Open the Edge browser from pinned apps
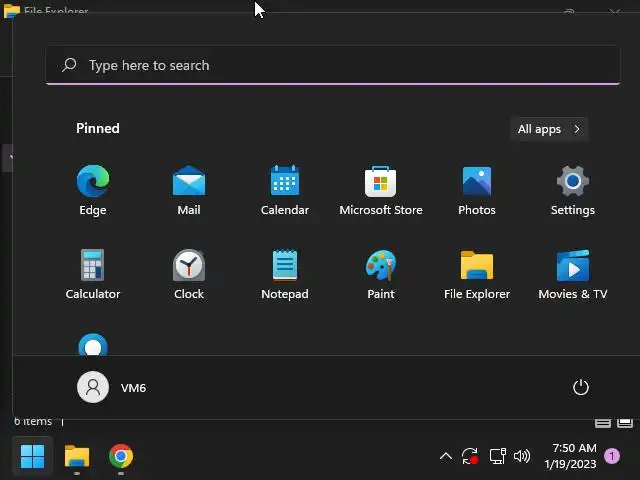 [x=93, y=190]
